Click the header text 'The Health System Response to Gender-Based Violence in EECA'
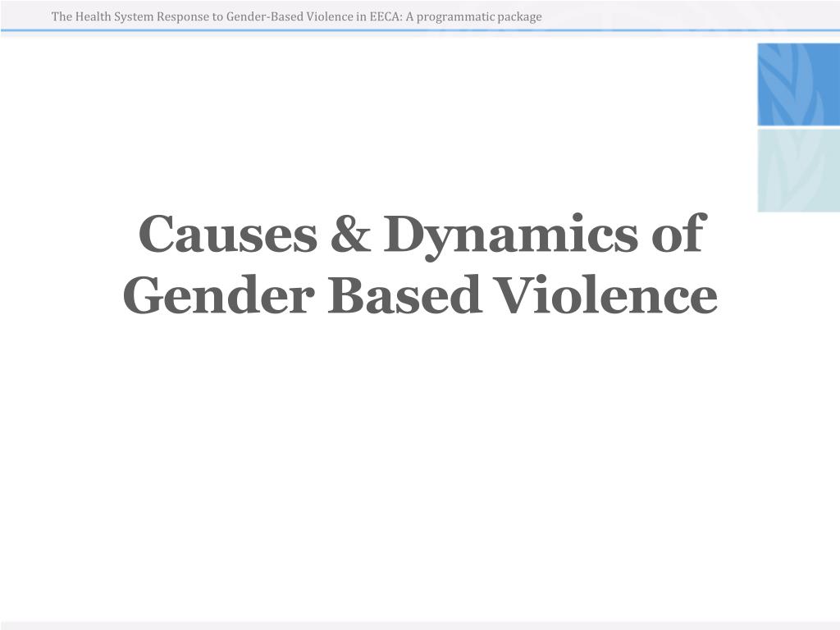 pos(225,16)
